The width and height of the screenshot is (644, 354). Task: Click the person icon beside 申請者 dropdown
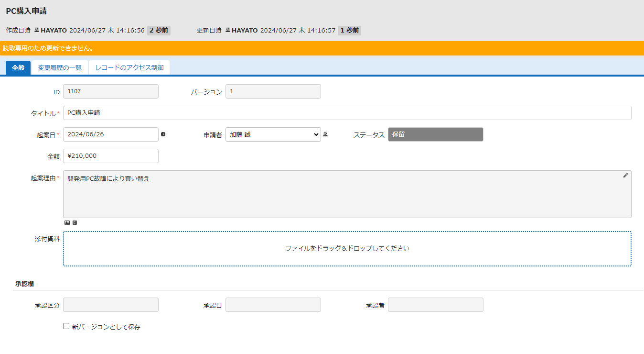point(325,134)
